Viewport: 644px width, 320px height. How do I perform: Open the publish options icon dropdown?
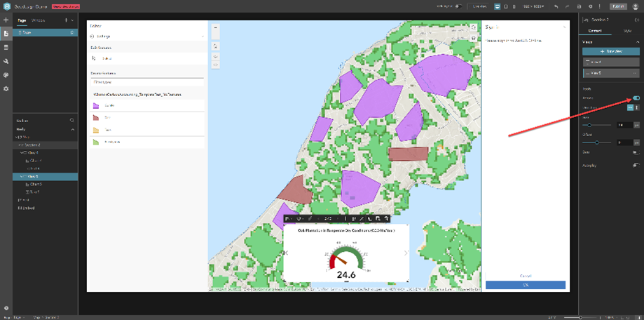coord(590,6)
